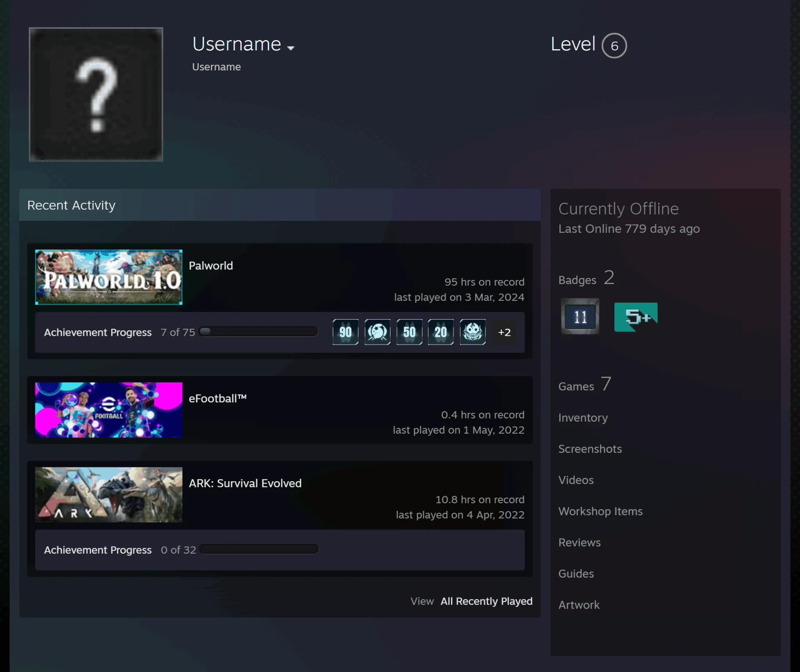Open the ARK: Survival Evolved title link

click(x=245, y=483)
